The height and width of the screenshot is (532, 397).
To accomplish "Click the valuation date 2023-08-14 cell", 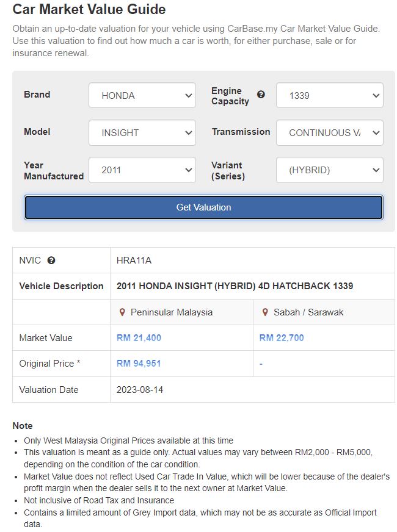I will (x=252, y=389).
